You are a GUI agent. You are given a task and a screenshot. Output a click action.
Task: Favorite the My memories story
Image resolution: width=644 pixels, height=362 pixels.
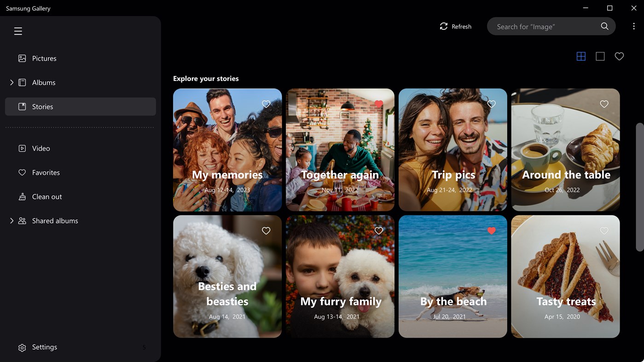(266, 104)
